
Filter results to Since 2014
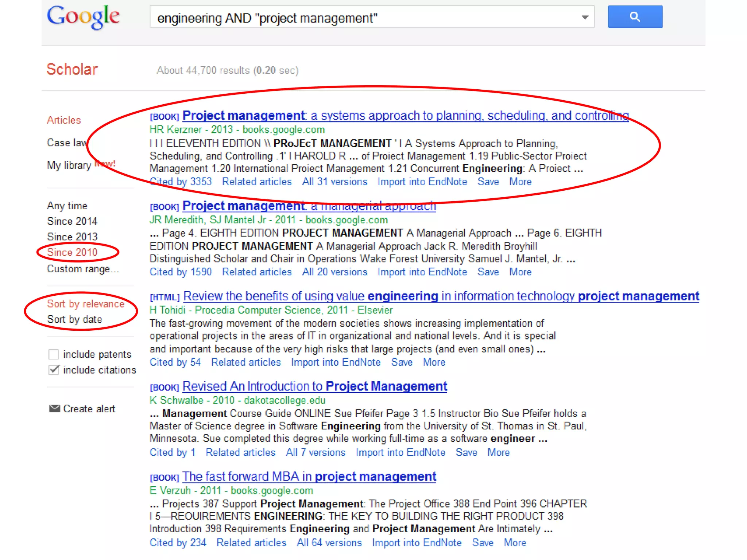(72, 221)
